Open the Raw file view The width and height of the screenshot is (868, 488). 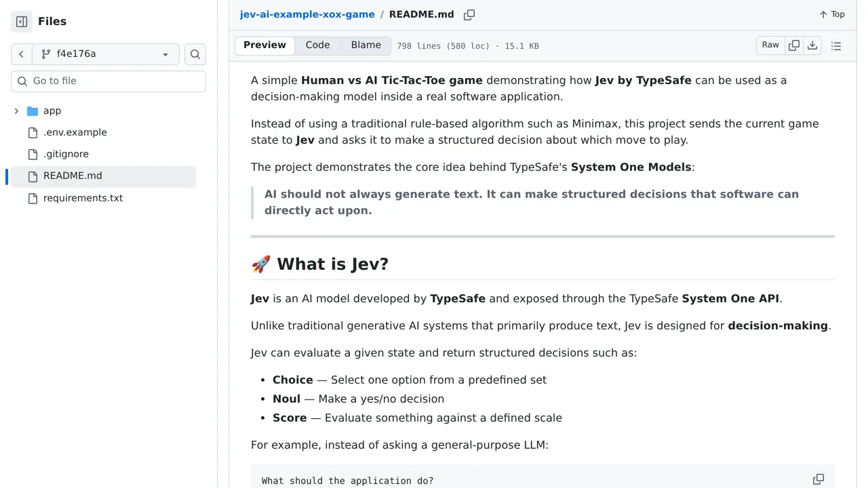[x=770, y=45]
